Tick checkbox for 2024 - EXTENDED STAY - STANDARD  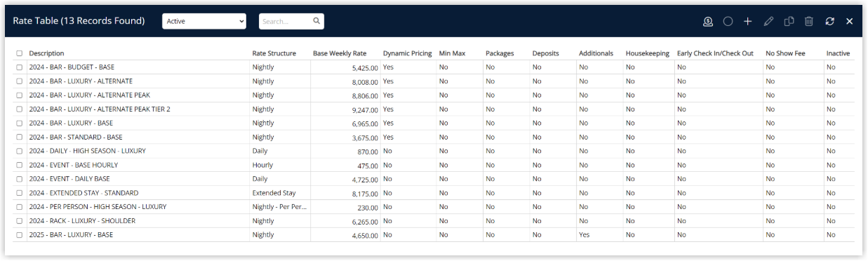(x=20, y=193)
